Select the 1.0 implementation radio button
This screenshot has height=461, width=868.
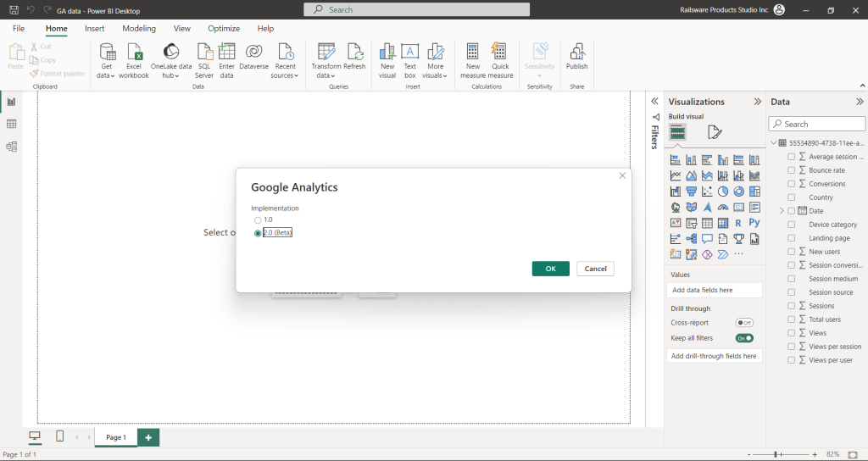258,220
